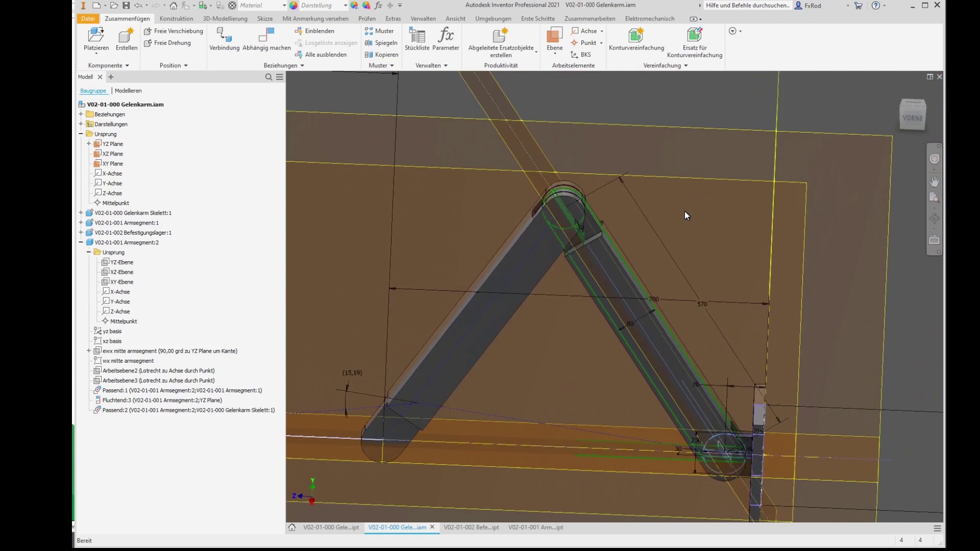Click the Abhängig machen constraint tool

[x=266, y=36]
